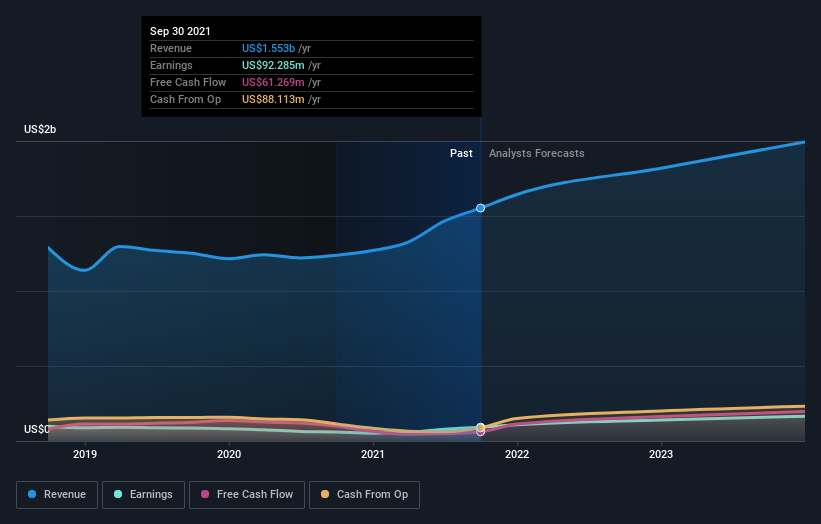Viewport: 821px width, 524px height.
Task: Click the US$2b y-axis label
Action: pyautogui.click(x=40, y=129)
